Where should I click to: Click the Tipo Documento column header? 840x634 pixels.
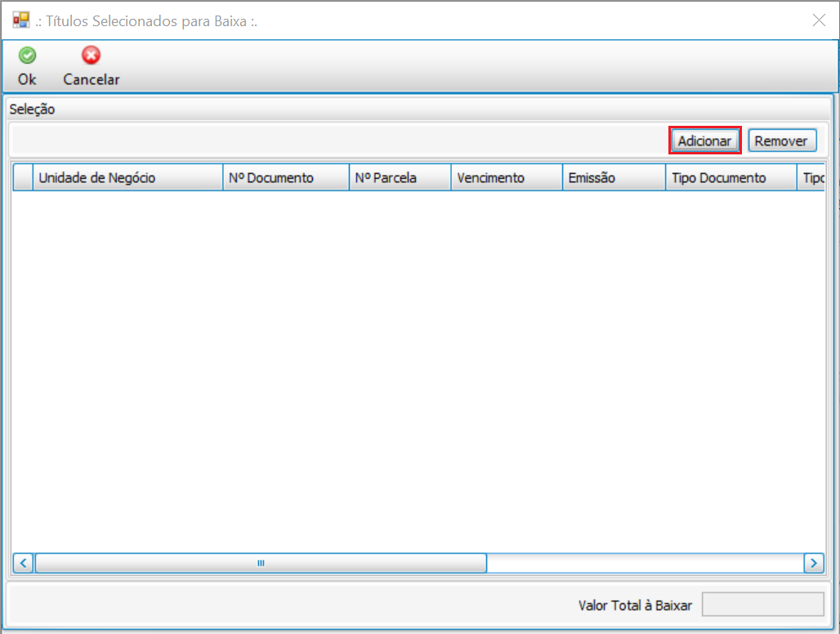pyautogui.click(x=731, y=177)
